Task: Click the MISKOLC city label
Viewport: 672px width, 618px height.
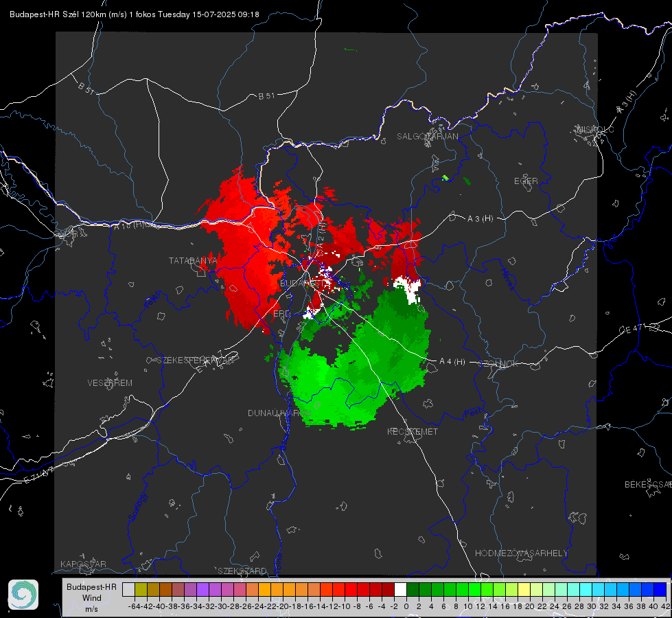Action: pos(595,129)
